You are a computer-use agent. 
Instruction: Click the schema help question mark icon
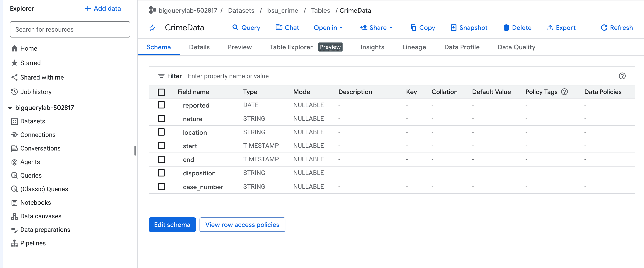tap(622, 76)
